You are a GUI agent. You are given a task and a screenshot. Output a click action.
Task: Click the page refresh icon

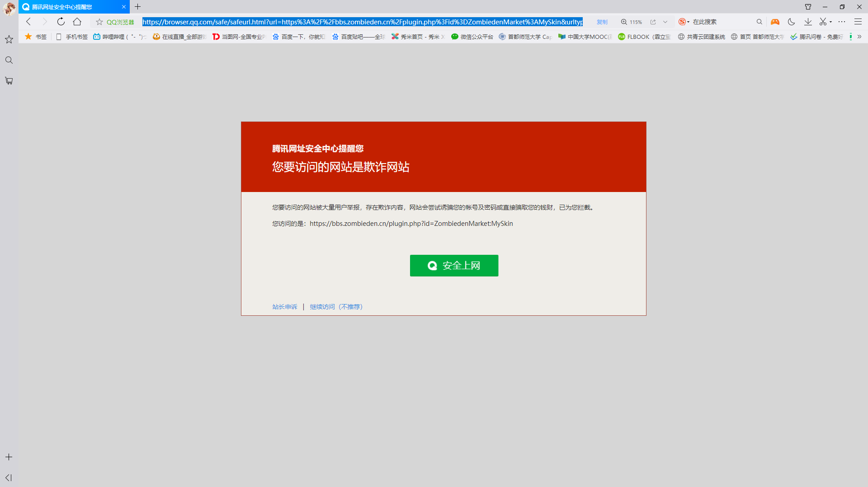[61, 22]
